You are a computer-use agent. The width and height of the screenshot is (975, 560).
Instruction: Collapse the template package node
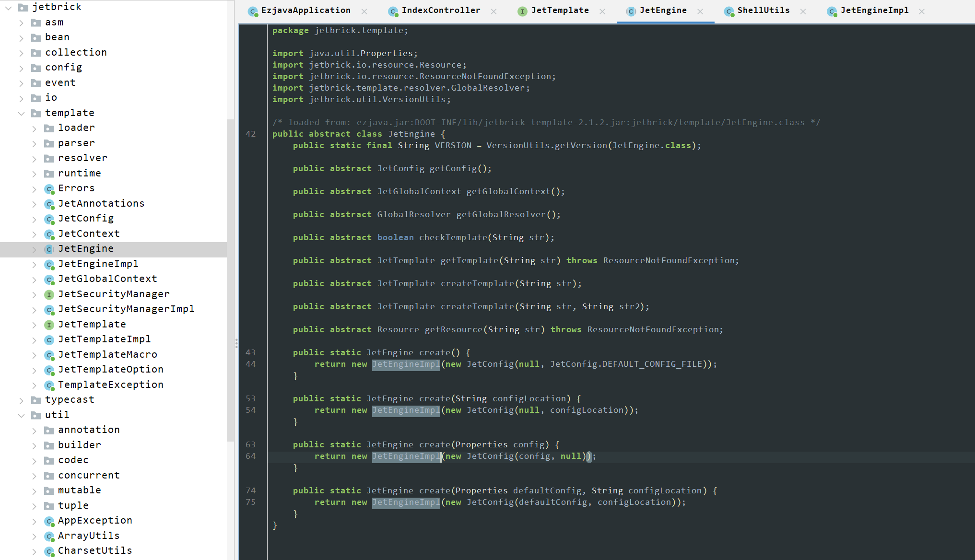[21, 113]
